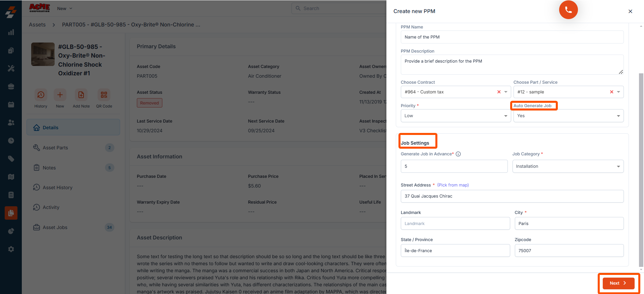Click the orange phone call icon
Viewport: 644px width, 294px height.
click(x=568, y=10)
